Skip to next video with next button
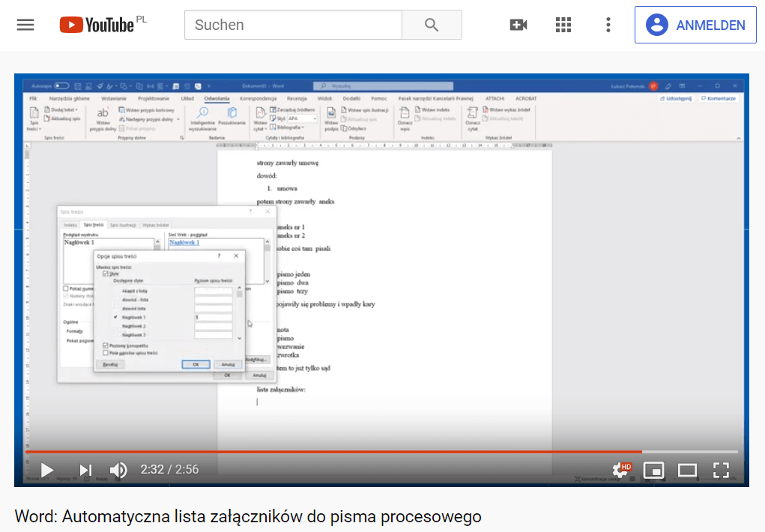765x532 pixels. [85, 470]
